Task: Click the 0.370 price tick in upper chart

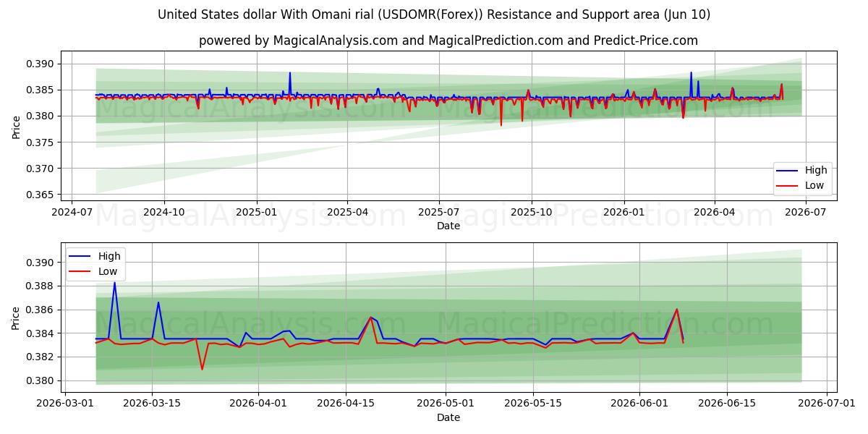Action: pyautogui.click(x=41, y=169)
